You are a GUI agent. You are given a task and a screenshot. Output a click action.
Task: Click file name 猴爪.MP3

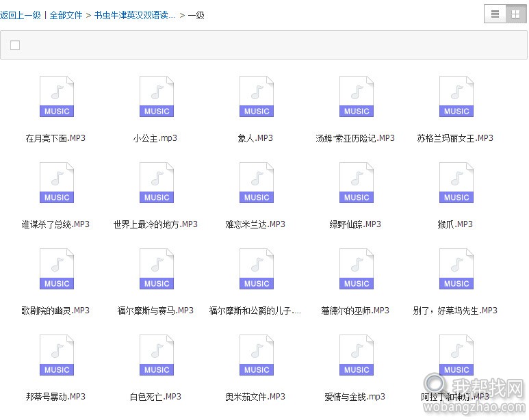455,224
